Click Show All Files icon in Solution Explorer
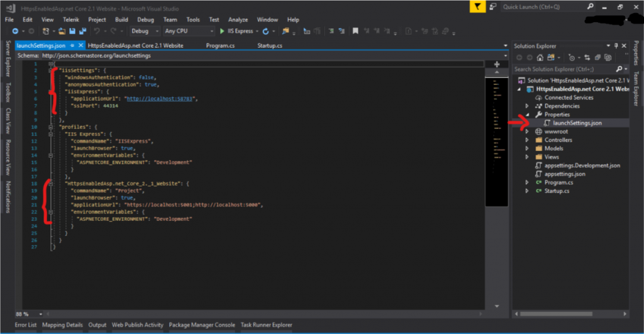The height and width of the screenshot is (334, 644). 608,57
